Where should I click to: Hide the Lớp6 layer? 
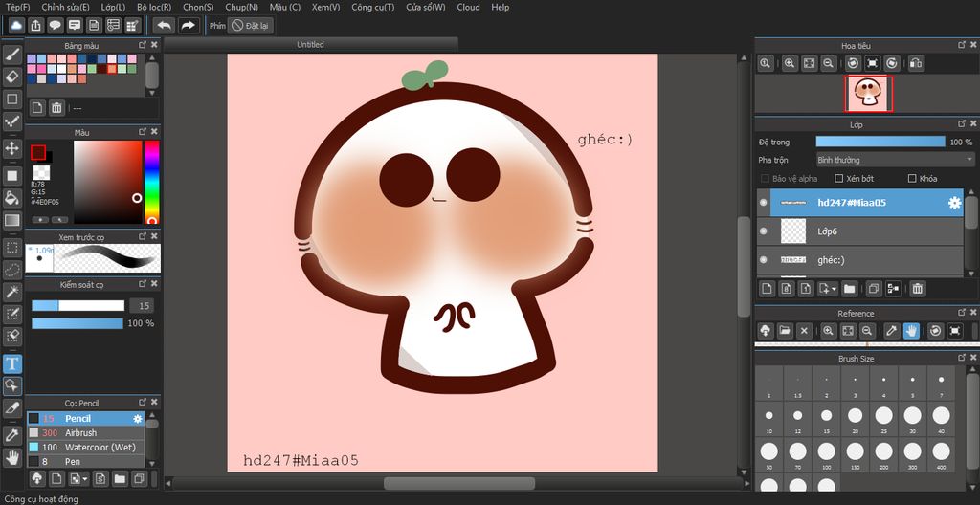(x=763, y=231)
